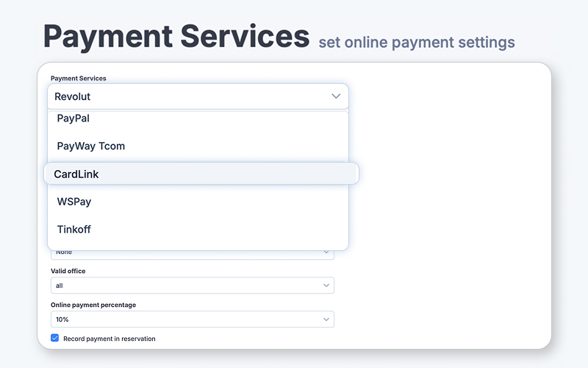This screenshot has width=588, height=368.
Task: Choose Tinkoff as the payment service
Action: [74, 230]
